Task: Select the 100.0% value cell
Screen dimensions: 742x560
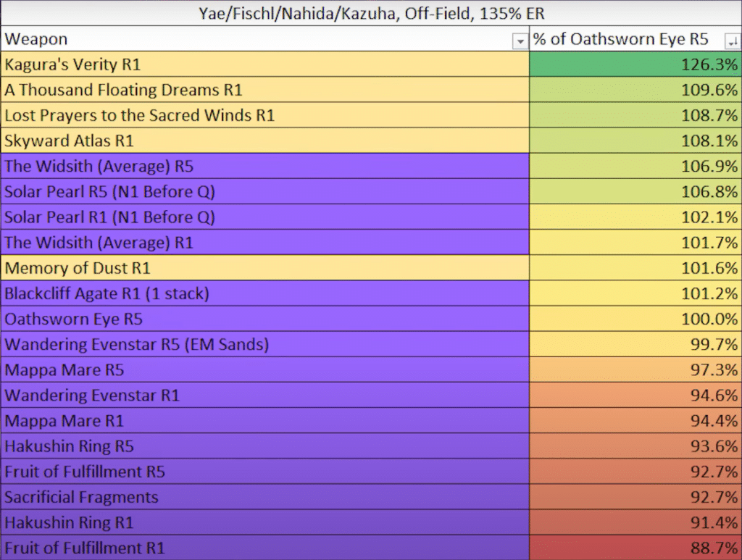Action: pos(635,319)
